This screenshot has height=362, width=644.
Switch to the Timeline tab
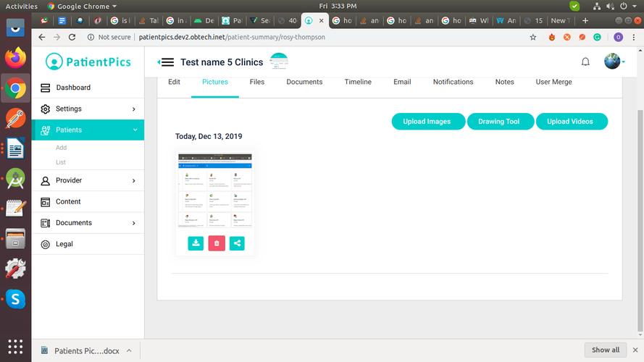point(358,82)
